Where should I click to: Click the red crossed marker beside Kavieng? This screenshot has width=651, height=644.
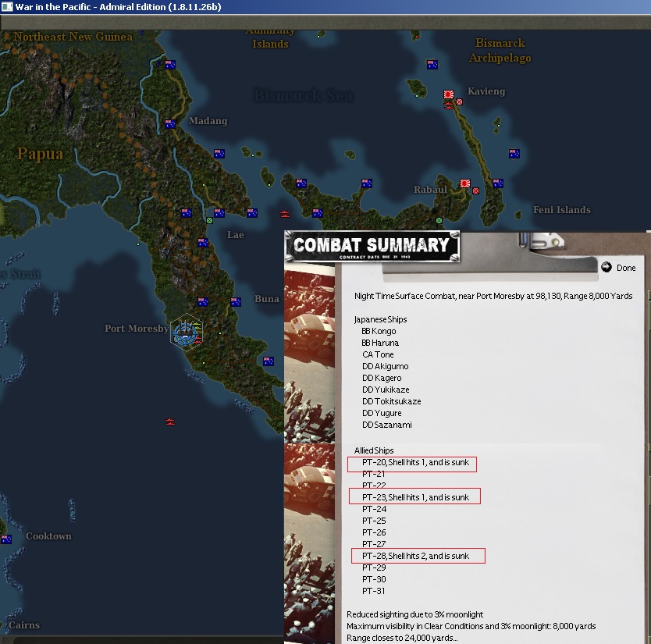point(459,101)
